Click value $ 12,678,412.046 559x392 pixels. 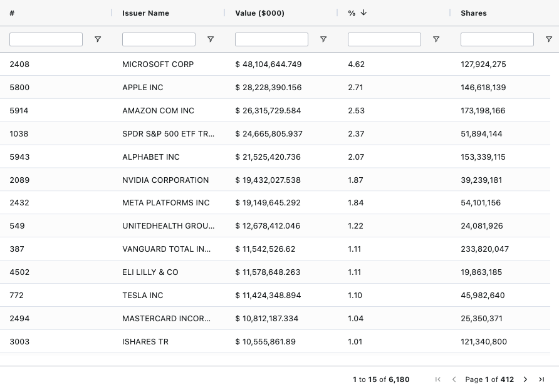click(268, 225)
